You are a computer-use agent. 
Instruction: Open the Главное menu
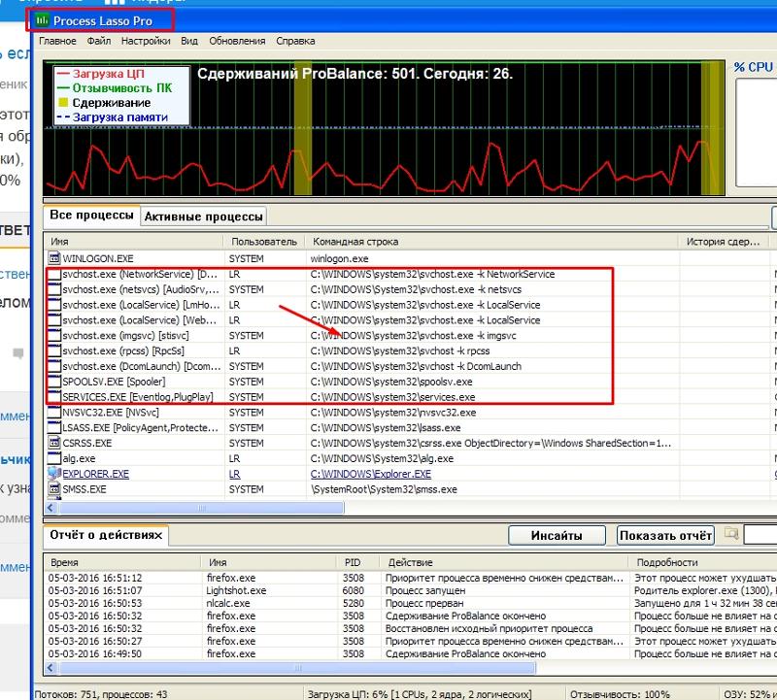coord(57,41)
